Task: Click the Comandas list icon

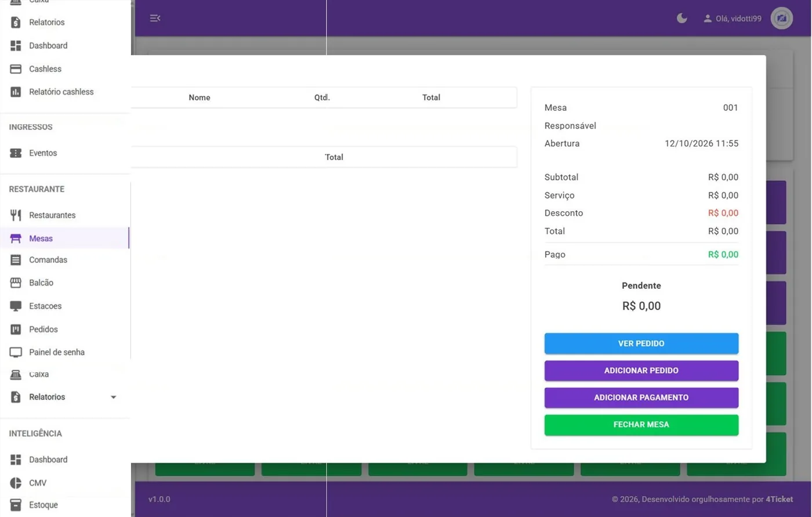Action: tap(16, 260)
